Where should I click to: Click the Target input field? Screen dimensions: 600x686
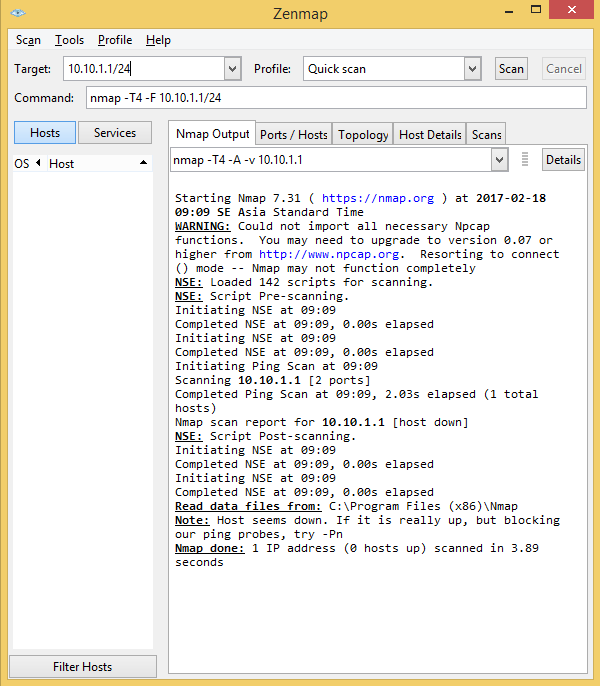coord(144,69)
